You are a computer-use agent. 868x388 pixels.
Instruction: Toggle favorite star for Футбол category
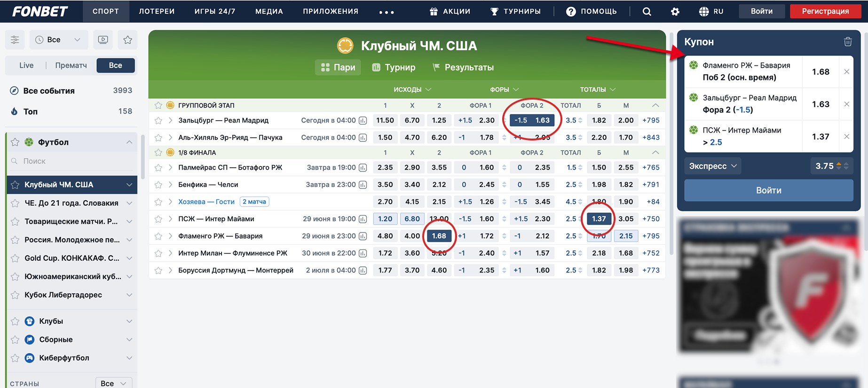point(15,142)
